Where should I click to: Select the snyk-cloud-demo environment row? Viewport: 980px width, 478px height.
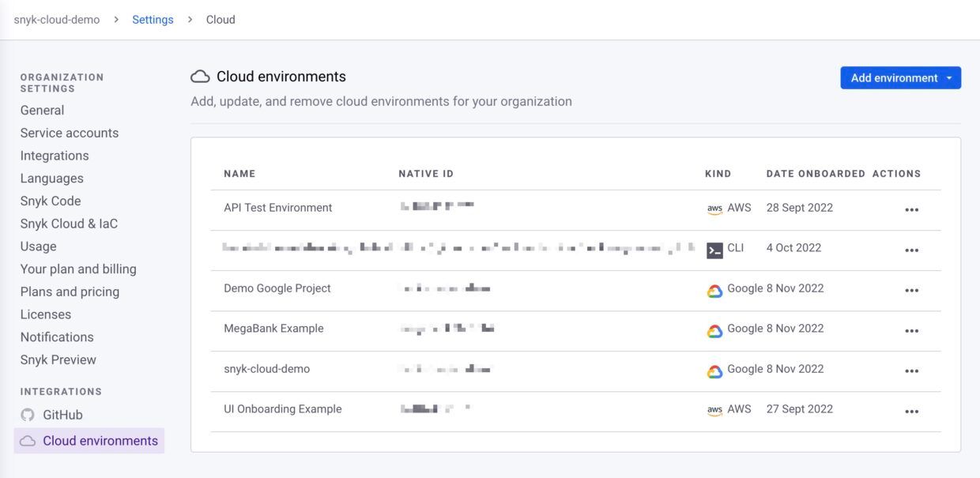coord(266,369)
